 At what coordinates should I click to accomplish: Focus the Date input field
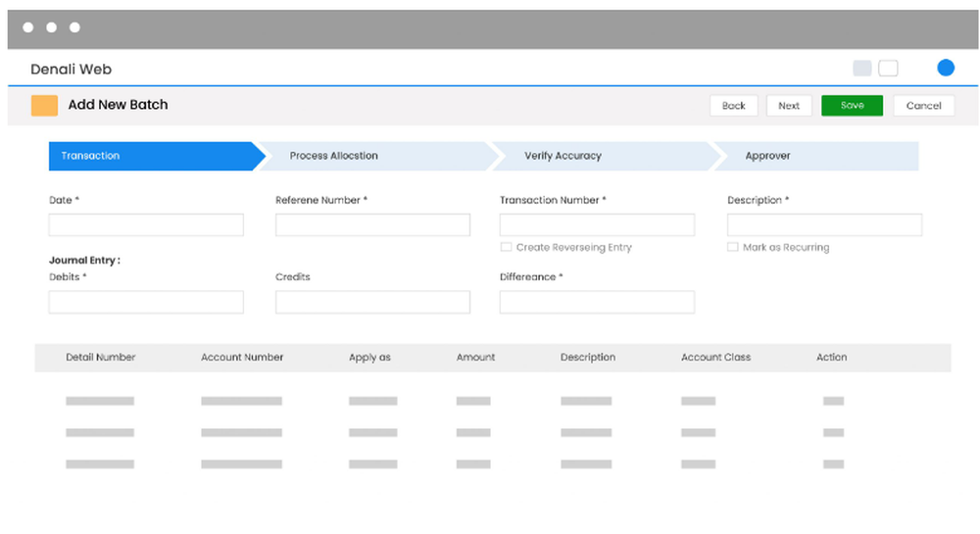(x=146, y=224)
